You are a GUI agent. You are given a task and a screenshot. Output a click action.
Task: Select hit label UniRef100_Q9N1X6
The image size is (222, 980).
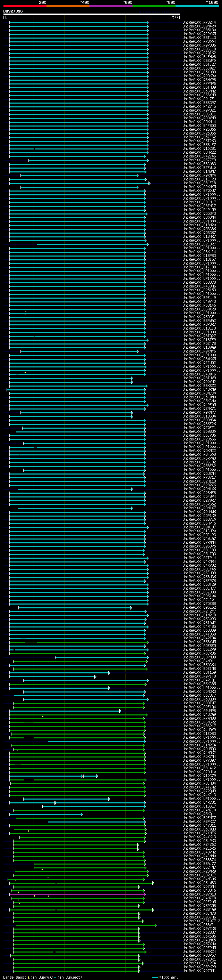coord(199,489)
